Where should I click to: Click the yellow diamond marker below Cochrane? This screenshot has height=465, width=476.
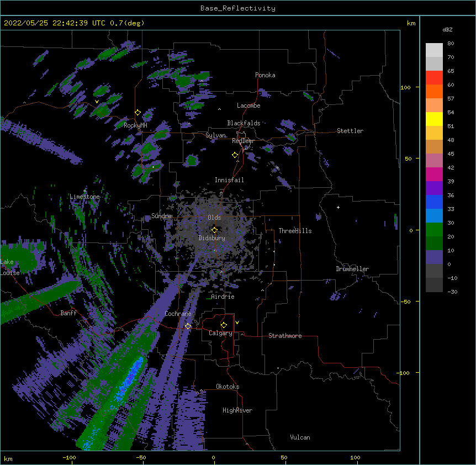coord(188,326)
